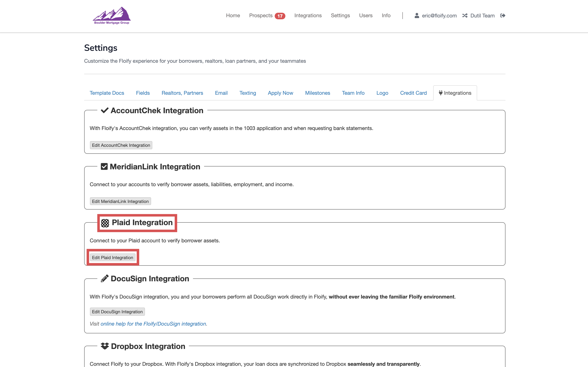Image resolution: width=588 pixels, height=367 pixels.
Task: Select the Integrations settings tab
Action: tap(455, 93)
